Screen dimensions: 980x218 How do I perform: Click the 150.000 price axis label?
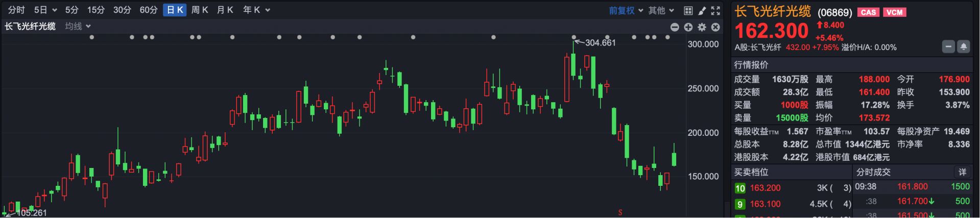[x=703, y=177]
